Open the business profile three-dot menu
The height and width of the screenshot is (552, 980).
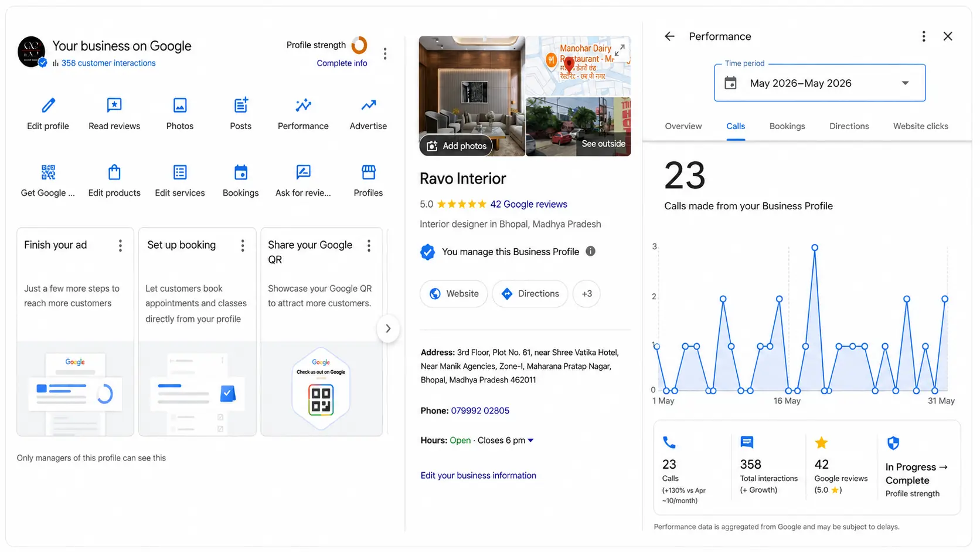(x=385, y=54)
